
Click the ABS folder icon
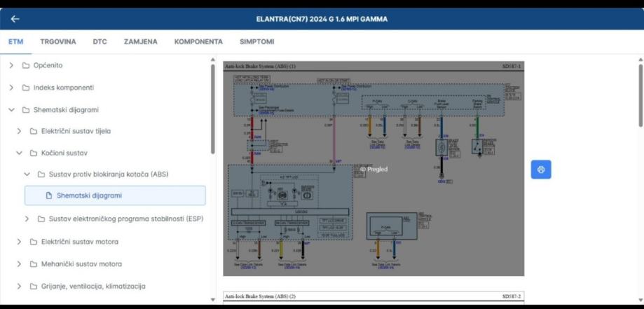pyautogui.click(x=41, y=174)
